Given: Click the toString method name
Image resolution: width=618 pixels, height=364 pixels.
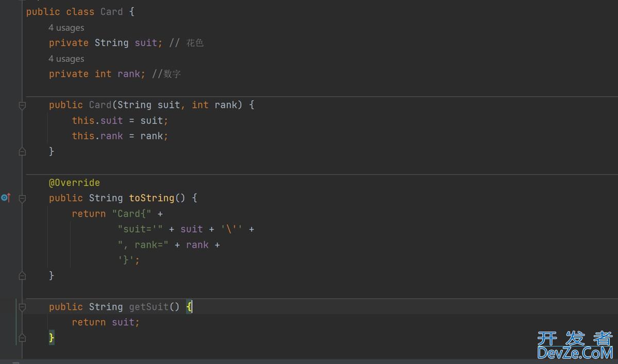Looking at the screenshot, I should pyautogui.click(x=151, y=198).
